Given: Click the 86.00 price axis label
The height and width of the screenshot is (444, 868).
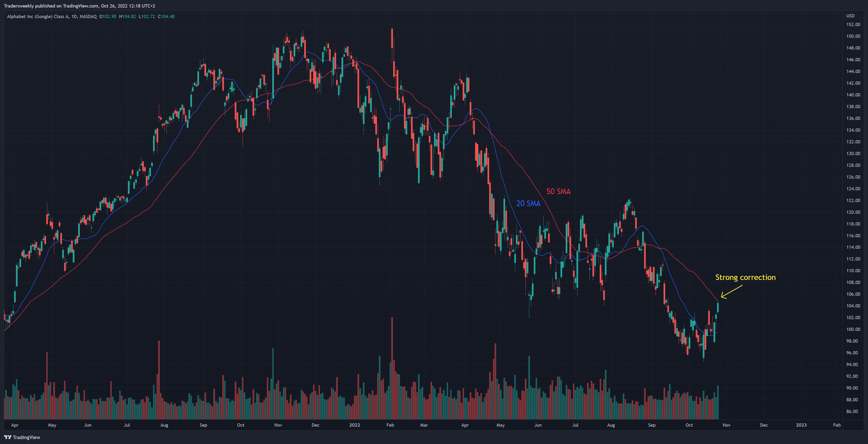Looking at the screenshot, I should pyautogui.click(x=853, y=411).
